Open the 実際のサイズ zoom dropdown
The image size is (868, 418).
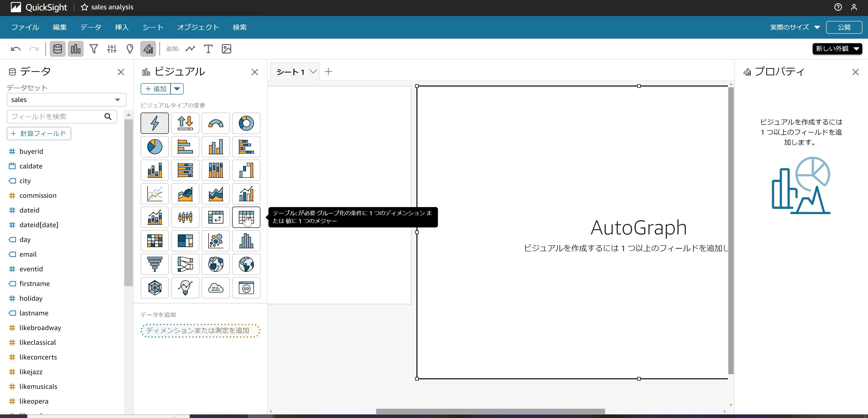tap(795, 27)
